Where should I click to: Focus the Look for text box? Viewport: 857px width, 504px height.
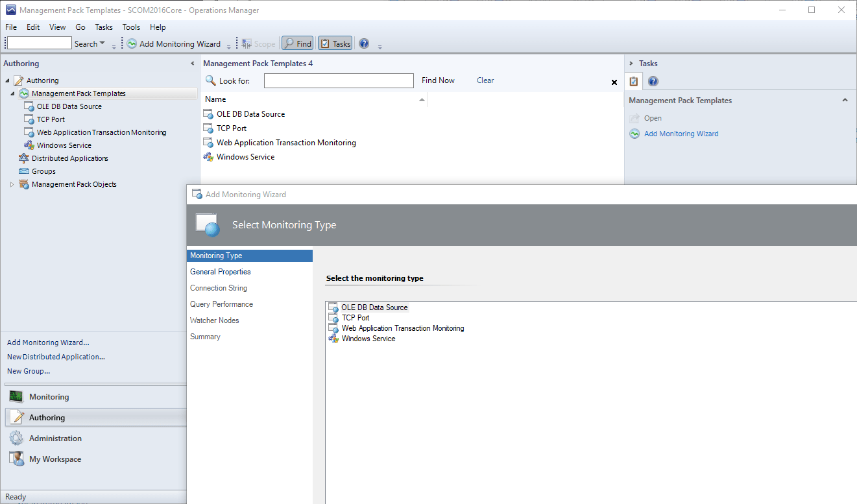point(339,80)
